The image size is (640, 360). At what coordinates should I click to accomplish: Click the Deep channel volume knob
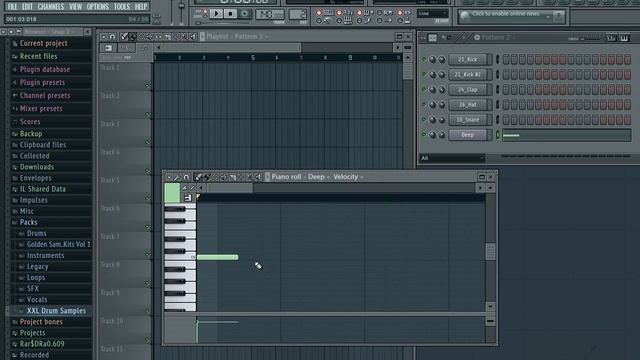(442, 135)
